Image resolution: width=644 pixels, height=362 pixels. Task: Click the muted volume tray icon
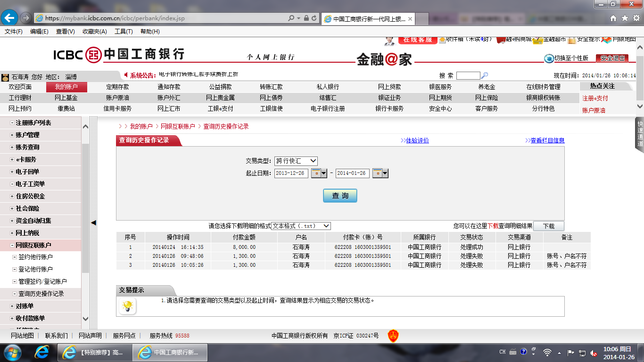594,352
